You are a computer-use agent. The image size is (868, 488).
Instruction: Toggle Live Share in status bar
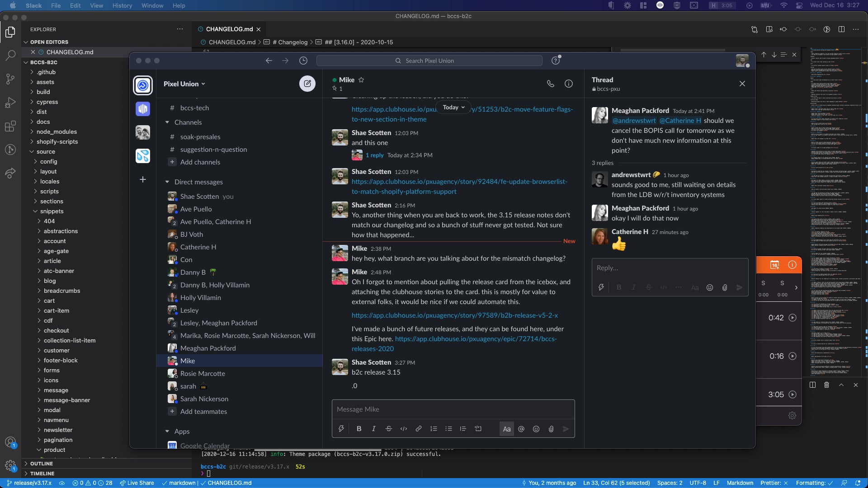(x=137, y=483)
